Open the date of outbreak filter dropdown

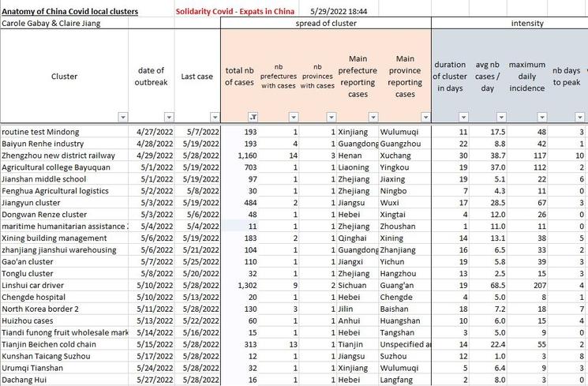tap(167, 117)
